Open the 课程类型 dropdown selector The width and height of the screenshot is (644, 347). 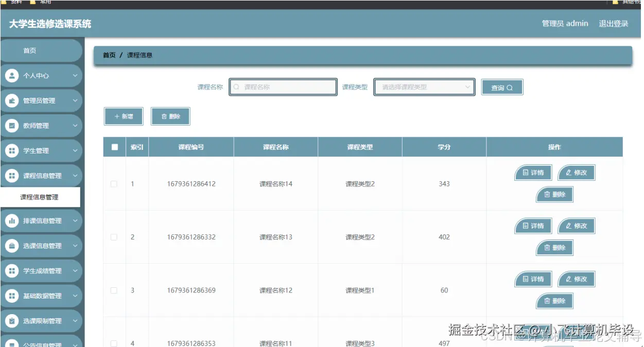pyautogui.click(x=425, y=88)
